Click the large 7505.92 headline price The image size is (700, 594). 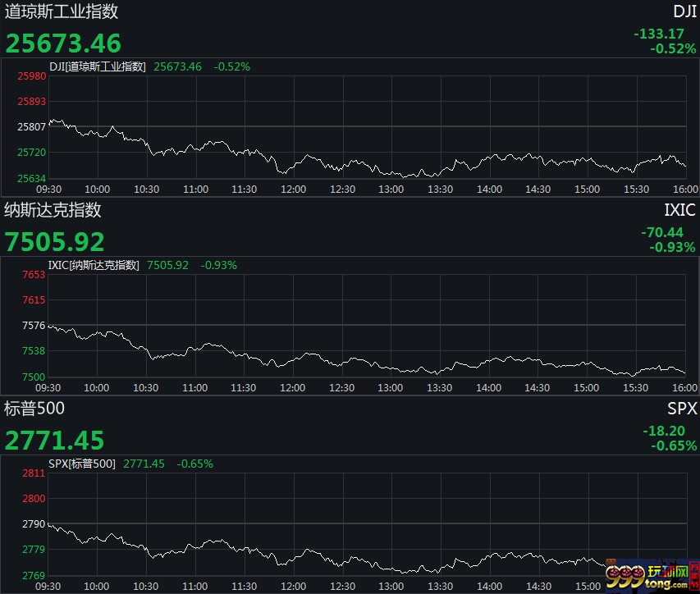point(54,242)
